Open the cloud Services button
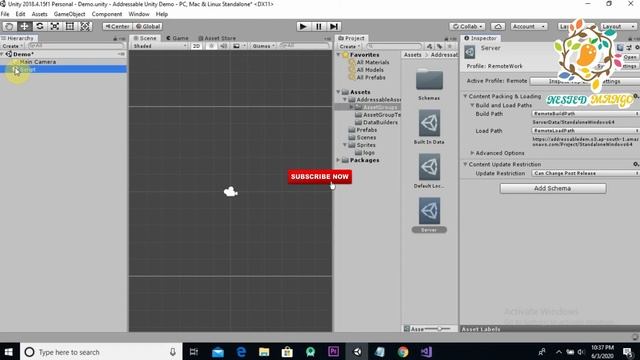 [498, 26]
